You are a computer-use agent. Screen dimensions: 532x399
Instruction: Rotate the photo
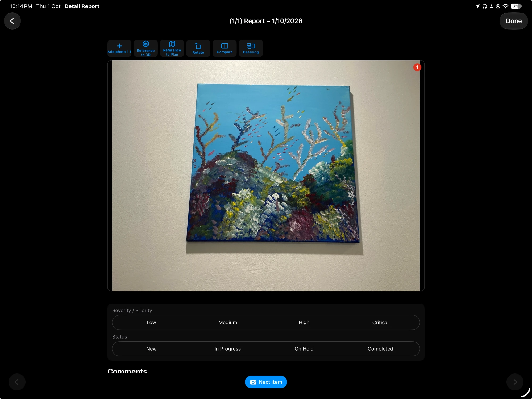(198, 48)
